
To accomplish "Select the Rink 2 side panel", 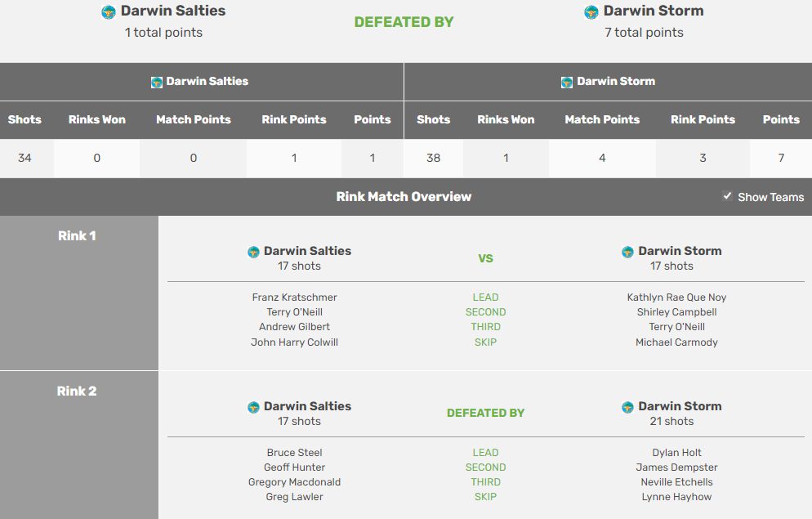I will [x=78, y=445].
